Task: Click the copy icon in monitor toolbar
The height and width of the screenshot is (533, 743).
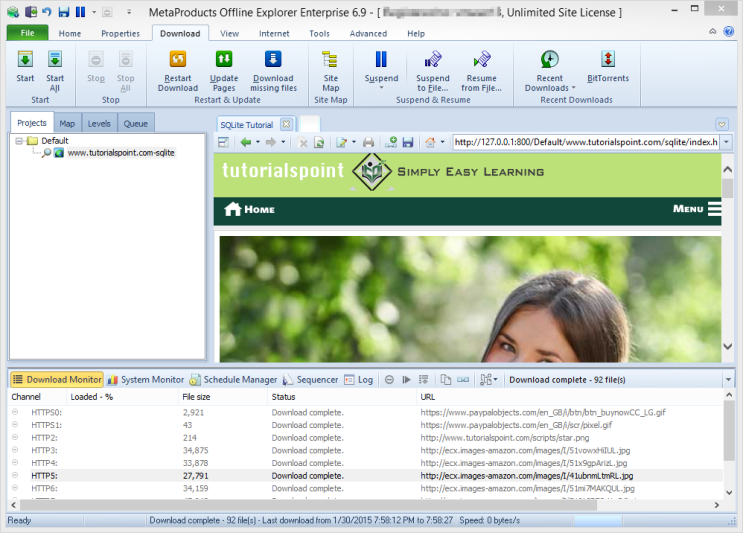Action: [445, 379]
